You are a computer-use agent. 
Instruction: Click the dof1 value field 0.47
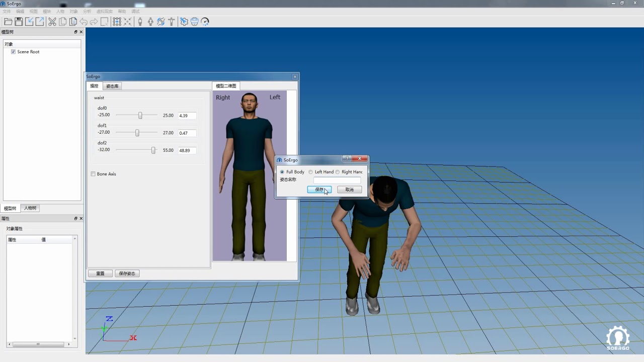(187, 133)
